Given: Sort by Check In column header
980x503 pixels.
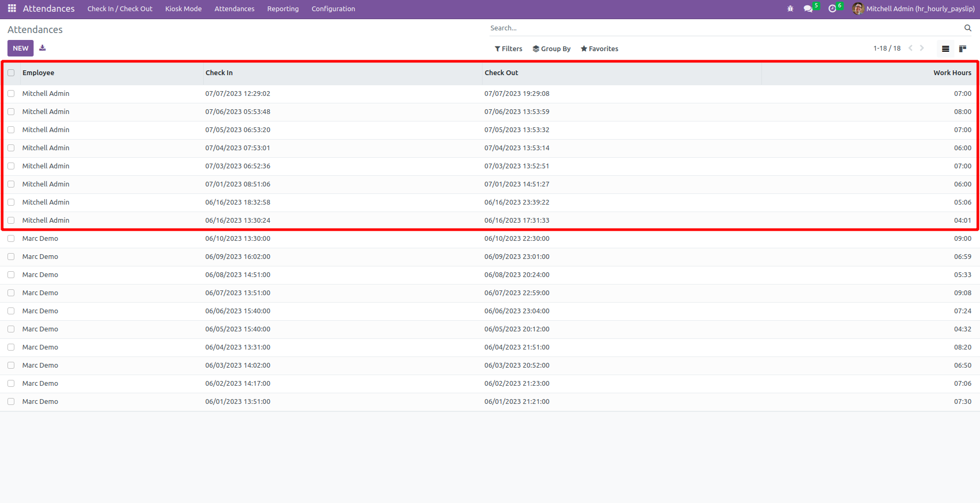Looking at the screenshot, I should [x=343, y=73].
